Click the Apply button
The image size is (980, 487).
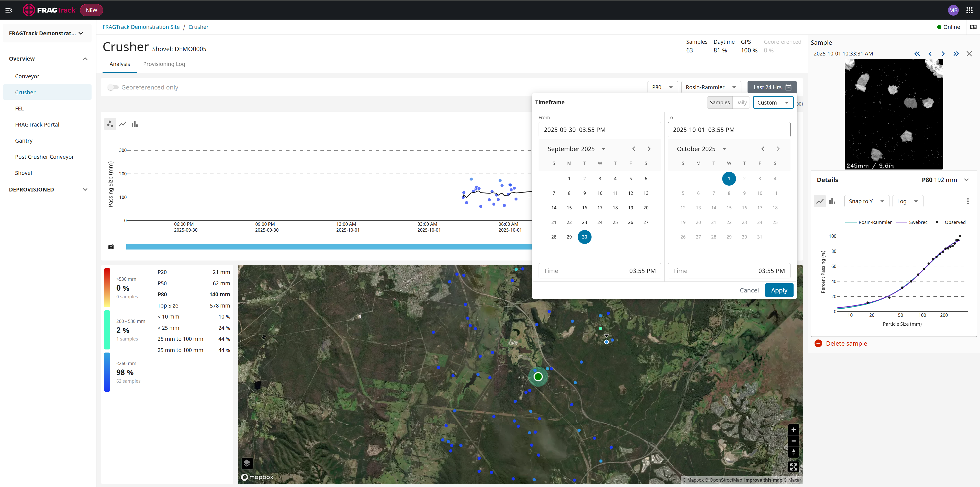pos(779,290)
